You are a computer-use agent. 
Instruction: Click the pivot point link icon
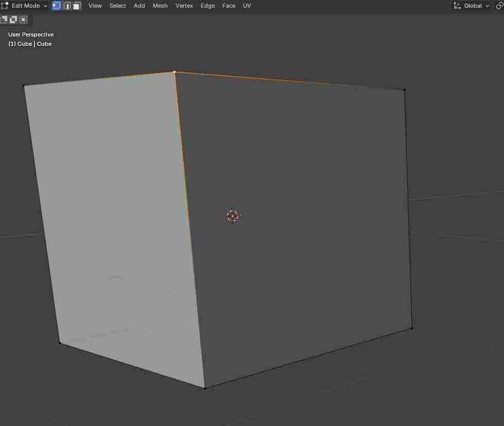point(499,6)
